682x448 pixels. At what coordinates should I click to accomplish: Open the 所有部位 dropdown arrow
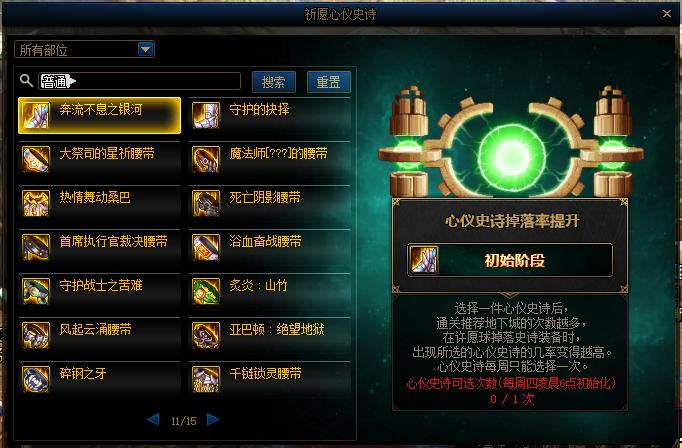click(x=145, y=49)
